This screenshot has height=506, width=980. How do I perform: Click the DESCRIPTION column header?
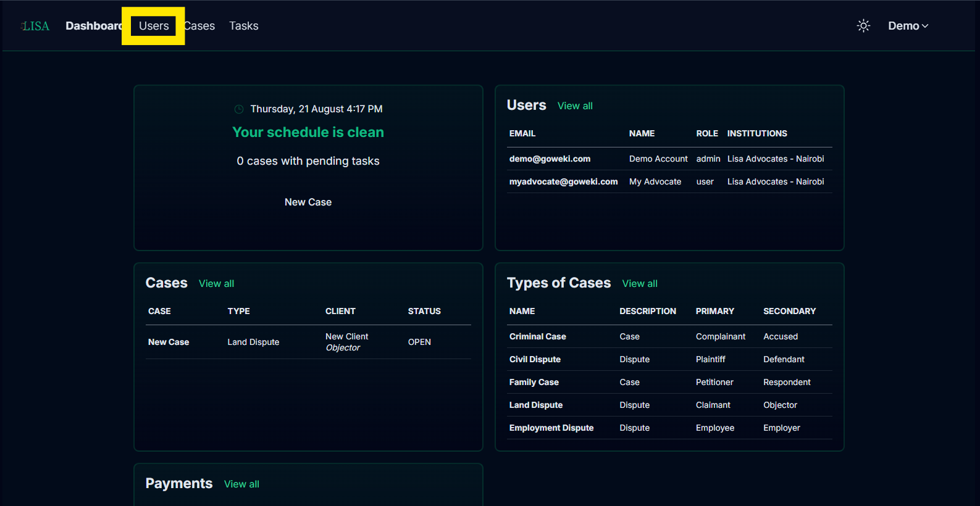point(648,312)
